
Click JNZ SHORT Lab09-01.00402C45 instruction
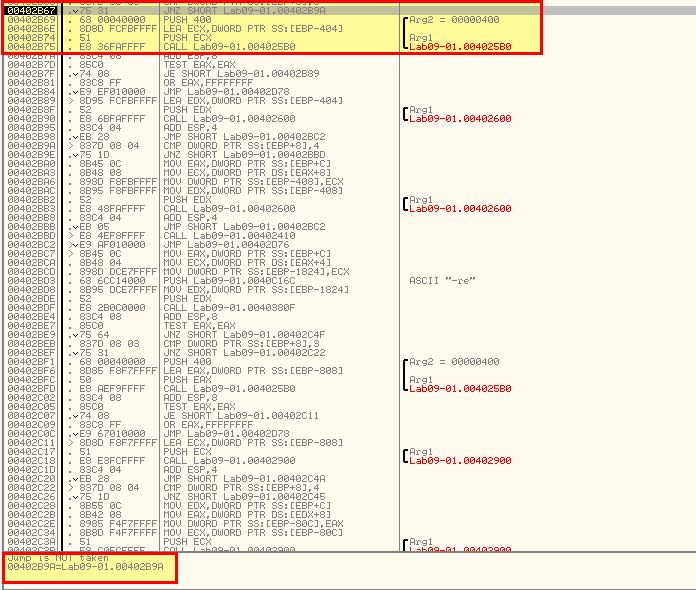(244, 496)
